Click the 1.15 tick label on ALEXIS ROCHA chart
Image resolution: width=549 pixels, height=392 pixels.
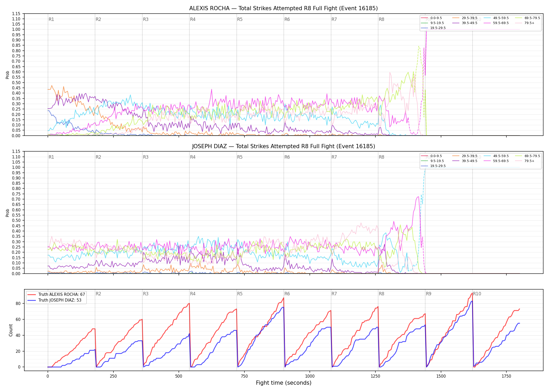coord(16,14)
